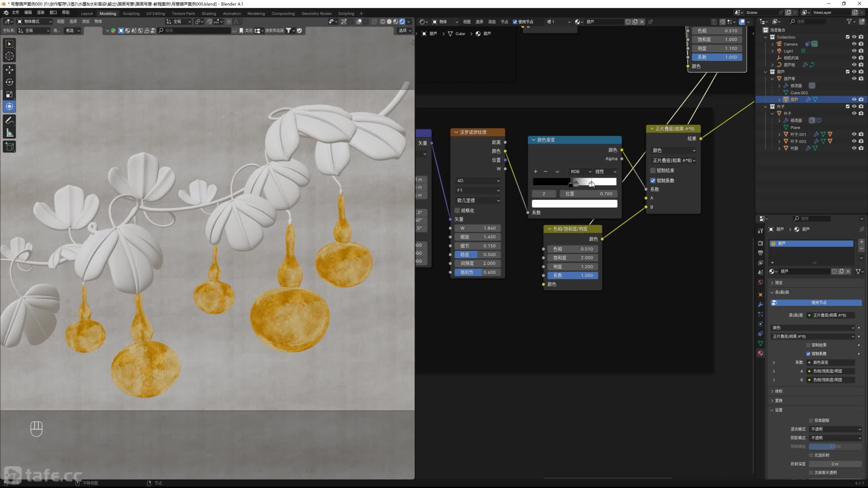Enable the 规格化 checkbox in Voronoi node
The height and width of the screenshot is (488, 868).
457,210
